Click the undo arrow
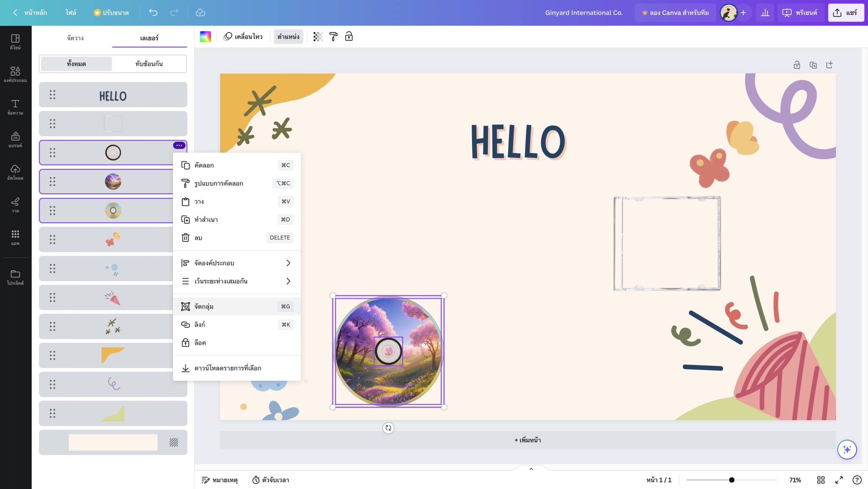Viewport: 868px width, 489px height. (153, 13)
